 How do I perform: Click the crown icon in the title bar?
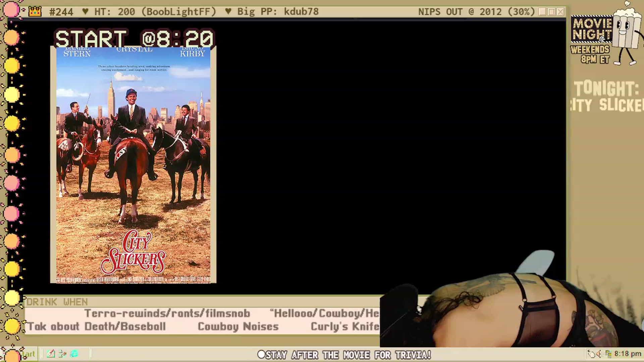click(x=35, y=12)
